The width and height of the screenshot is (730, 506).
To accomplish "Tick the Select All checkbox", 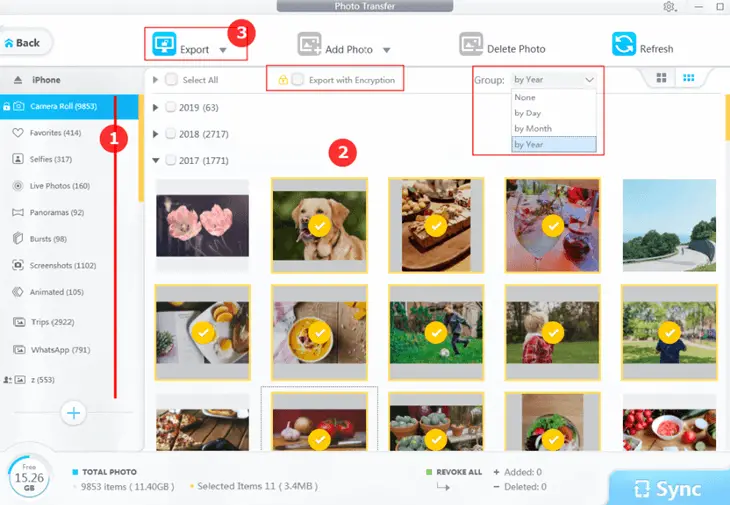I will click(x=171, y=80).
